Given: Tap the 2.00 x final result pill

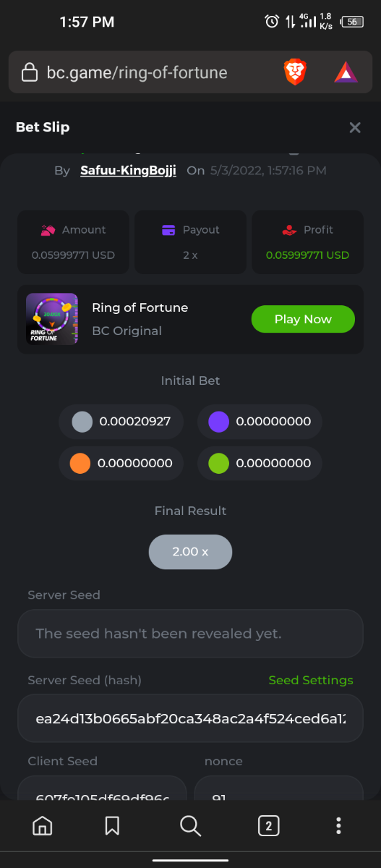Looking at the screenshot, I should (x=190, y=551).
